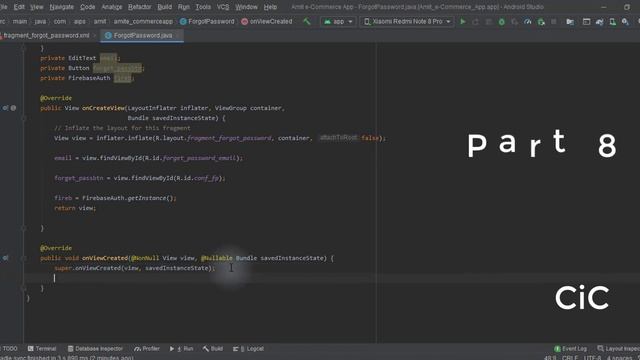Open the Xiaomi Redmi Note 8 Pro device dropdown
This screenshot has width=640, height=360.
coord(407,21)
